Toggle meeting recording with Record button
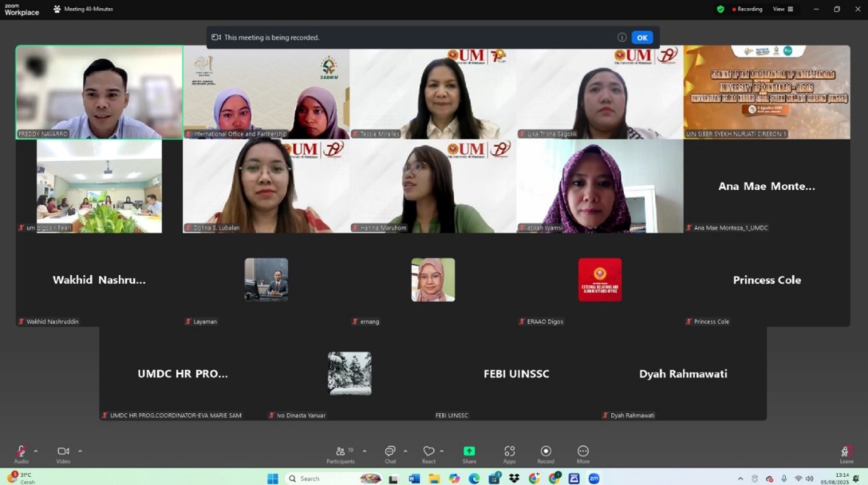 pos(546,454)
